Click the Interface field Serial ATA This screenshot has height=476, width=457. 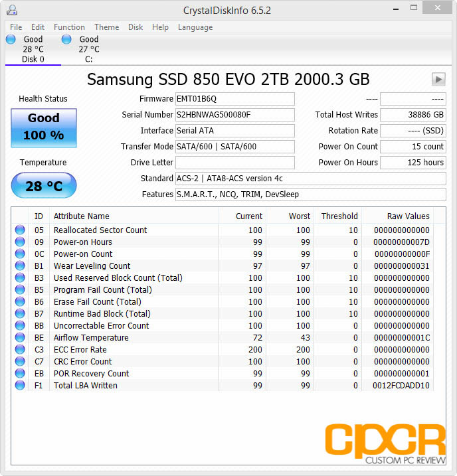click(x=234, y=131)
